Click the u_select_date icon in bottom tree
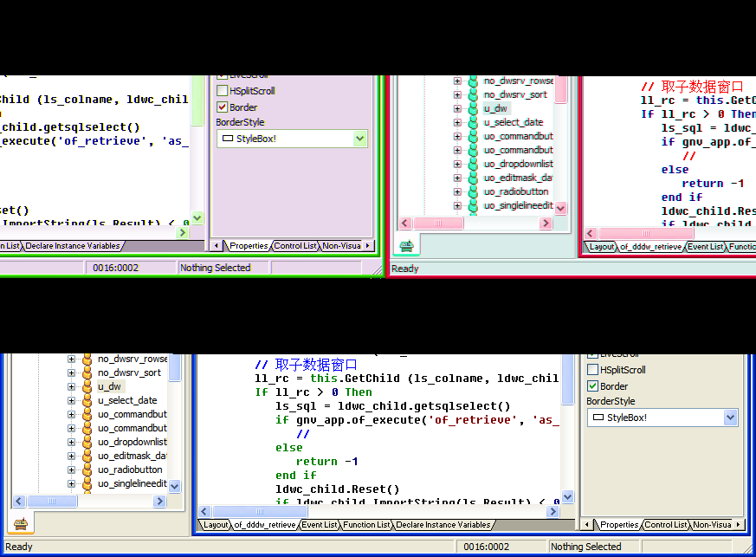Screen dimensions: 756x557 click(87, 400)
